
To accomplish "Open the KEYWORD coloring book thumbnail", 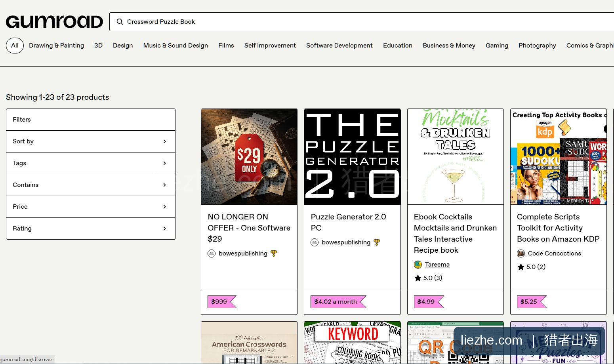I will click(352, 343).
